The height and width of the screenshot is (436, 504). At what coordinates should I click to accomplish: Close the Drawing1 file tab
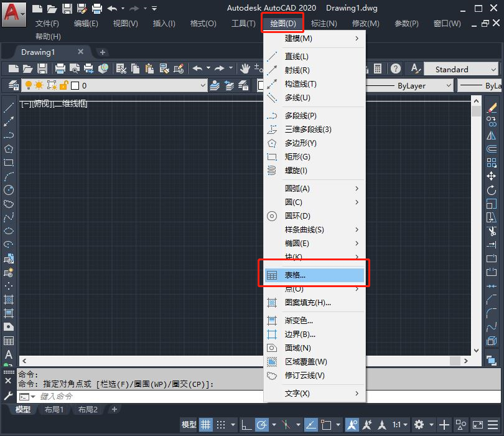[81, 52]
